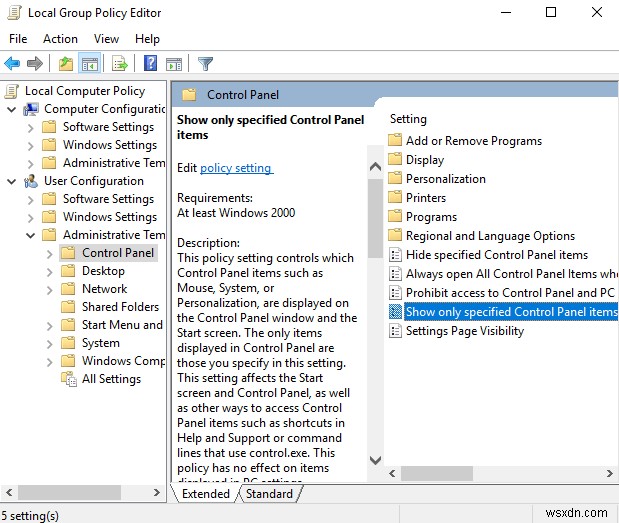Open the Help menu
The height and width of the screenshot is (523, 619).
(x=147, y=39)
